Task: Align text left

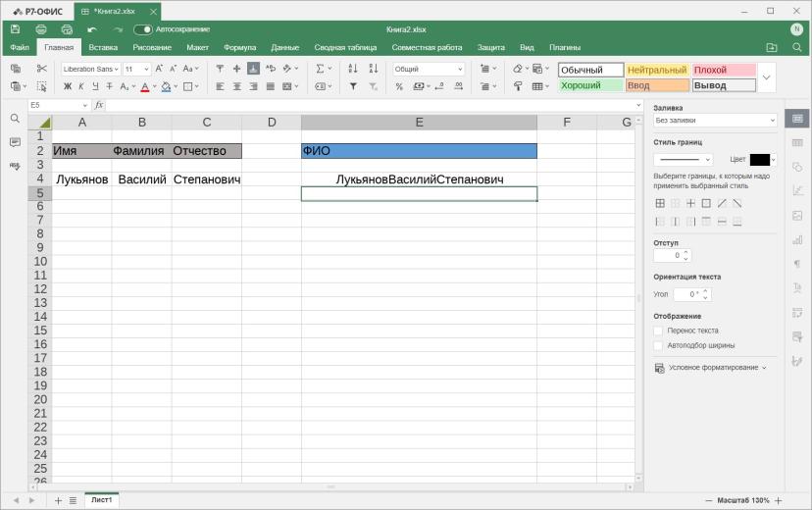Action: tap(220, 86)
